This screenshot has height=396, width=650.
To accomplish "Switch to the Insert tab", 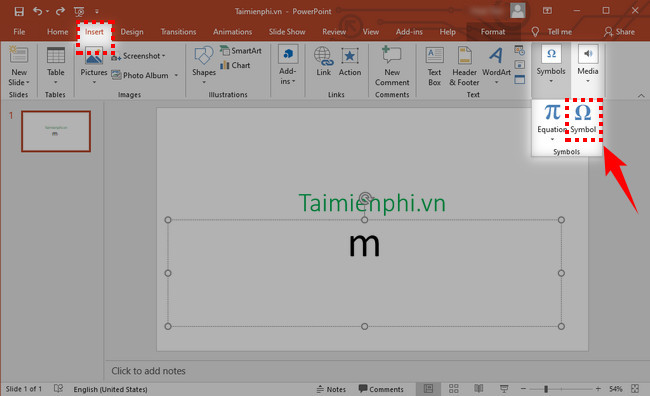I will (x=94, y=32).
